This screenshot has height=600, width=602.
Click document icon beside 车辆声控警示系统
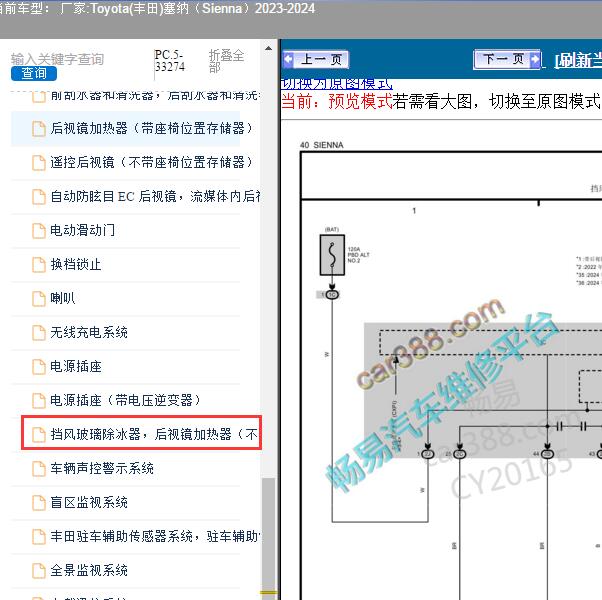tap(39, 469)
